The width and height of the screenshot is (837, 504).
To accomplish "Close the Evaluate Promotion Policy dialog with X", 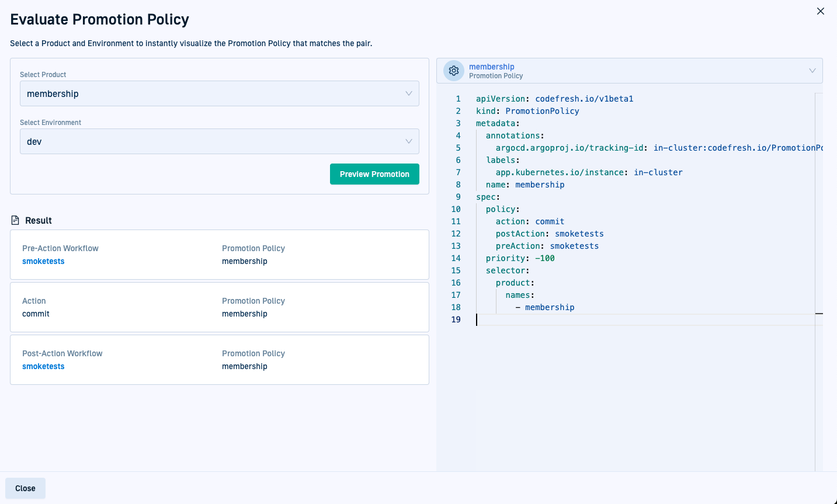I will [820, 11].
